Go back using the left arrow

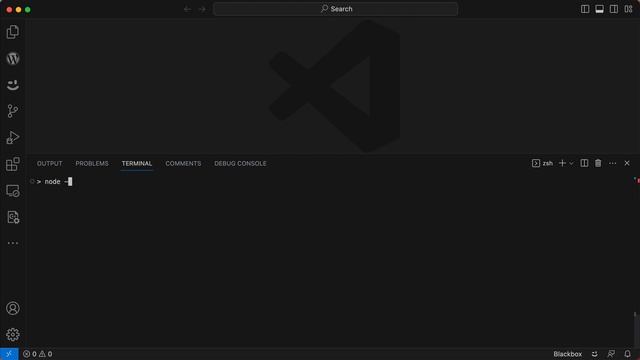point(187,9)
